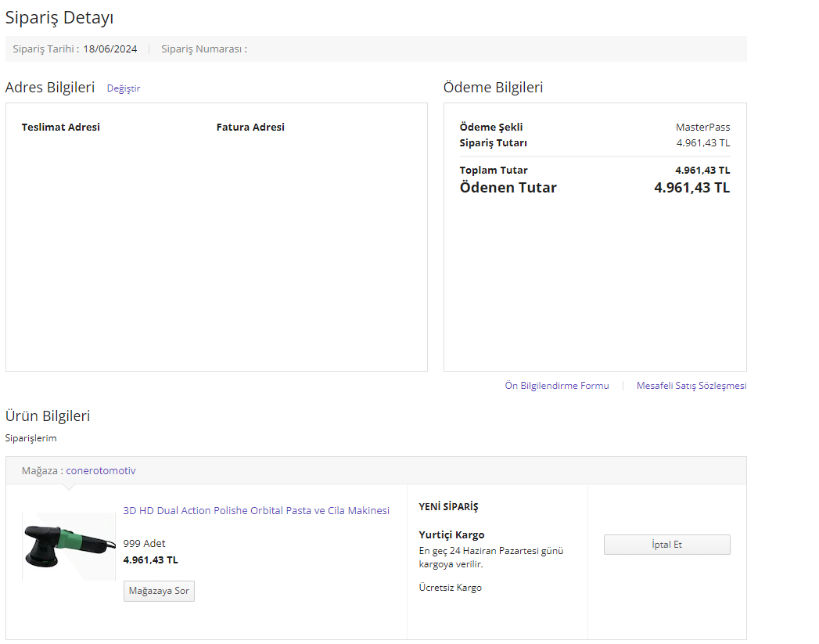The height and width of the screenshot is (644, 819).
Task: Click the Değiştir link next to Adres Bilgileri
Action: [124, 88]
